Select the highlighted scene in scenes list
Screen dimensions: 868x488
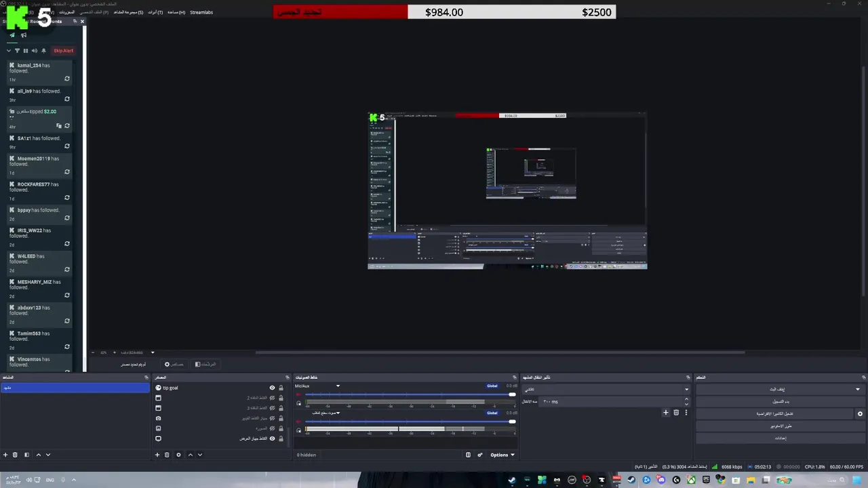coord(75,388)
